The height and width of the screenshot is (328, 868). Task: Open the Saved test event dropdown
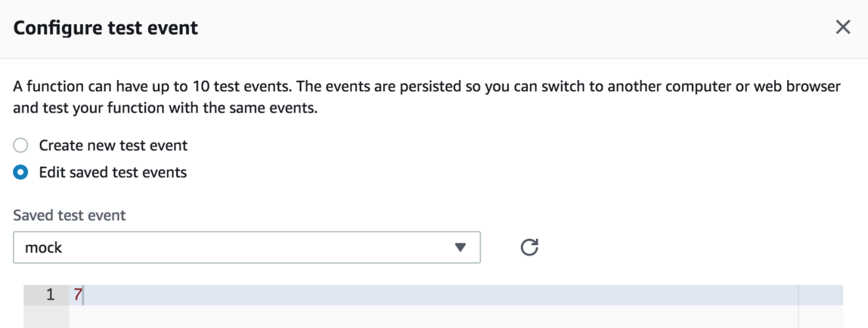click(247, 247)
